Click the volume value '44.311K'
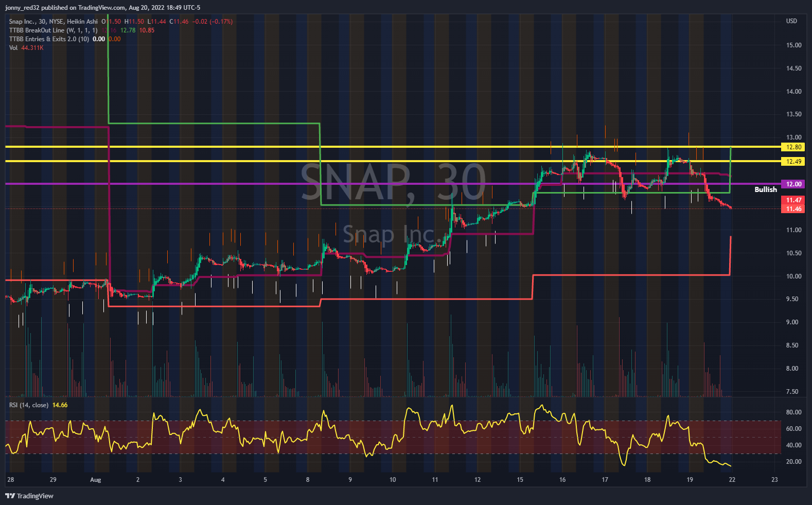Image resolution: width=812 pixels, height=505 pixels. (x=32, y=48)
